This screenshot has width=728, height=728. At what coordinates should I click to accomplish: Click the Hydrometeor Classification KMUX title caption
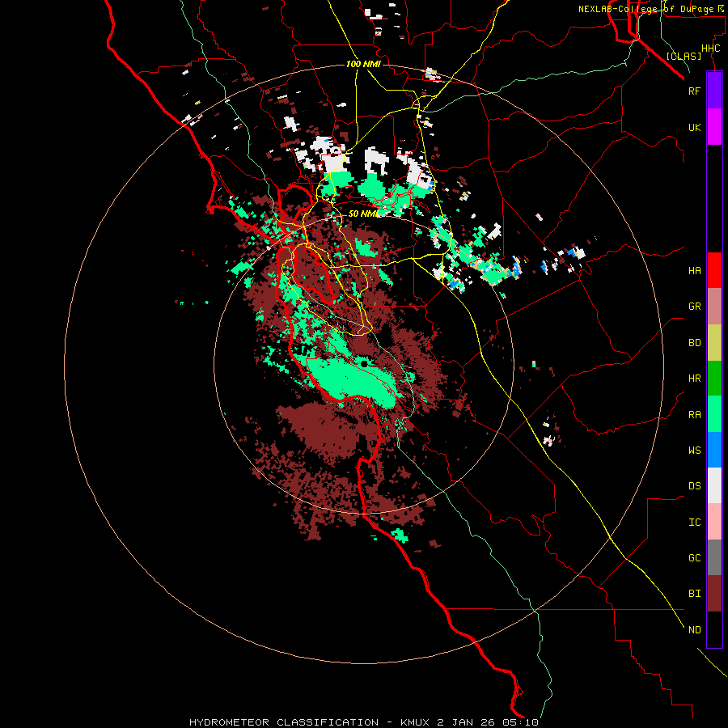pyautogui.click(x=364, y=722)
